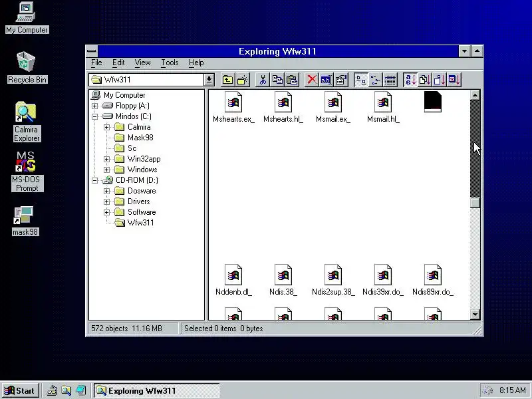Select My Computer desktop icon

point(27,18)
